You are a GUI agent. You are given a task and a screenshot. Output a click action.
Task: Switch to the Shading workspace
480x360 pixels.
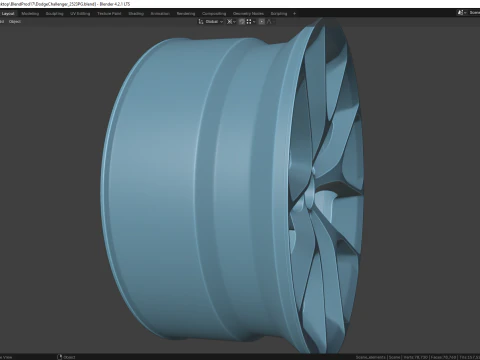[x=136, y=14]
